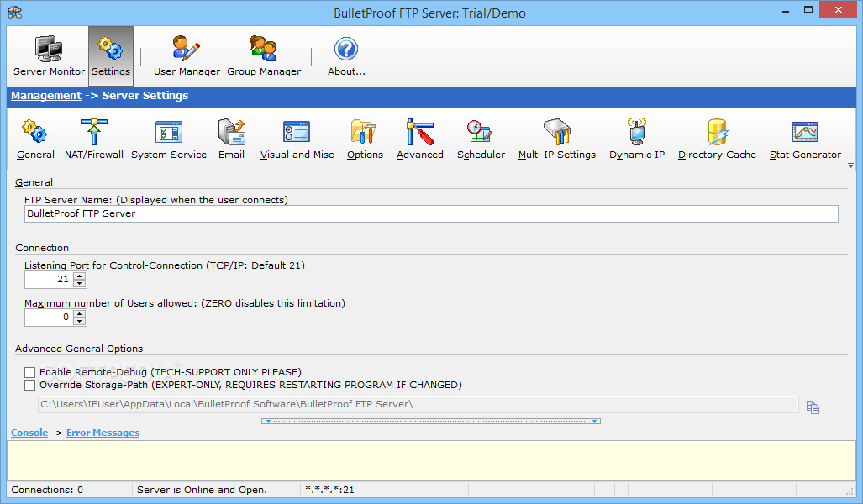
Task: Open Multi IP Settings
Action: 556,139
